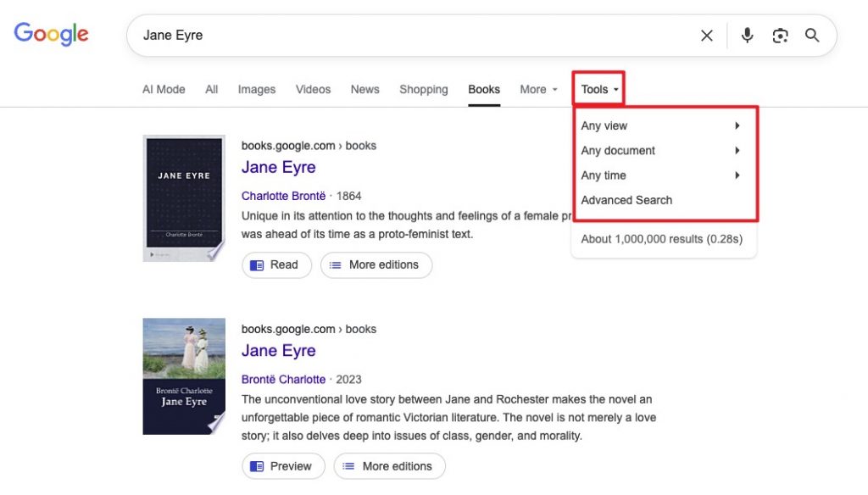This screenshot has width=868, height=495.
Task: Open the dark Jane Eyre cover thumbnail
Action: click(184, 198)
